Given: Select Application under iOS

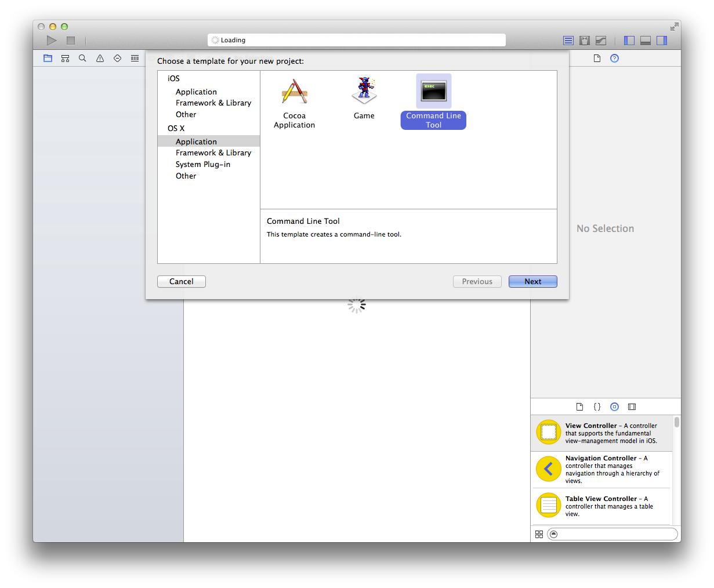Looking at the screenshot, I should coord(209,92).
